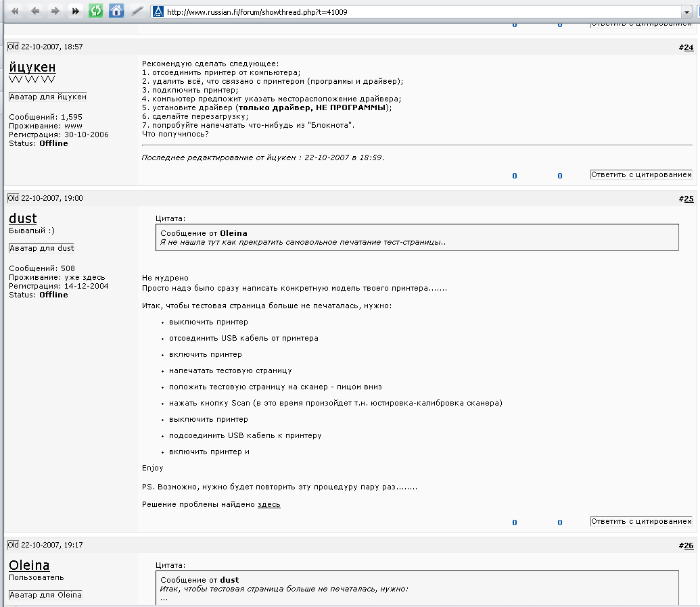Click Old status icon of 18:57 post
This screenshot has width=700, height=607.
point(14,47)
